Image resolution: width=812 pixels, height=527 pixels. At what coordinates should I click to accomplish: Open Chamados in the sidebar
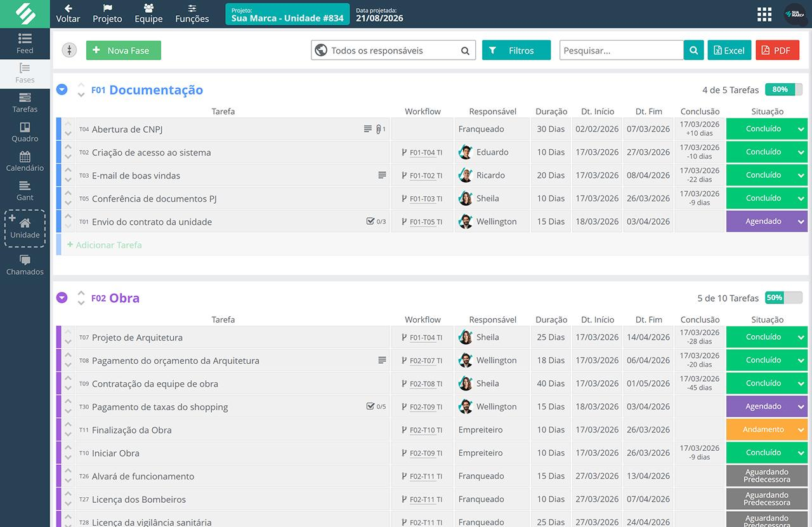point(25,265)
